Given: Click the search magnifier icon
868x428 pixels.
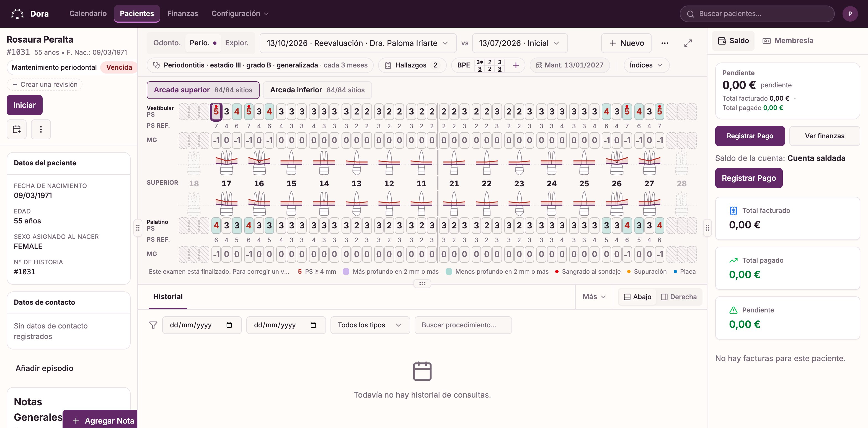Looking at the screenshot, I should pos(690,14).
